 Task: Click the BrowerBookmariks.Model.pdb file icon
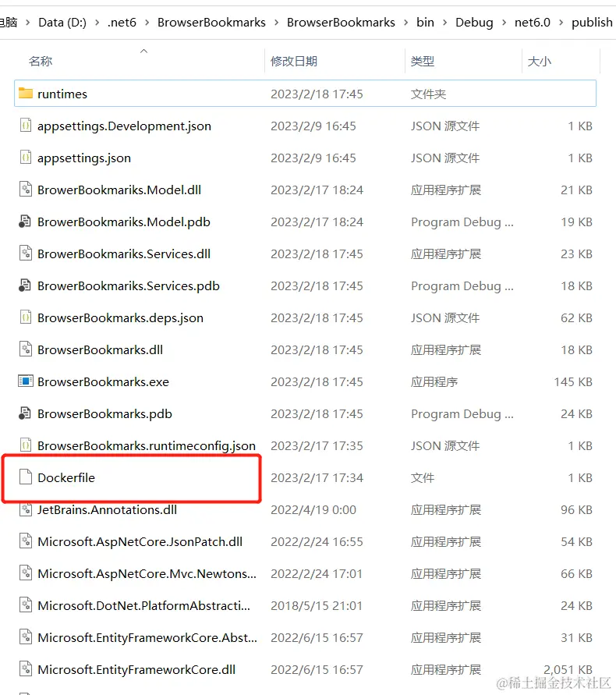click(x=25, y=222)
